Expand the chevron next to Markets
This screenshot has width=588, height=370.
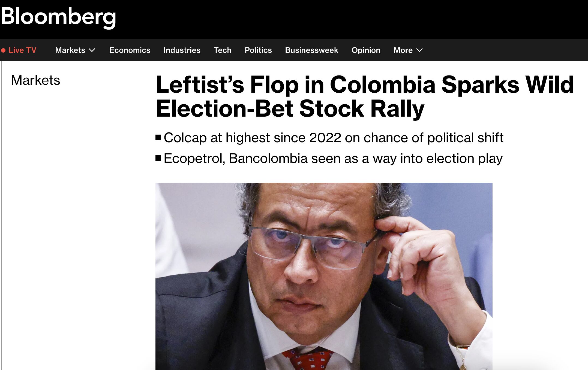pos(92,50)
